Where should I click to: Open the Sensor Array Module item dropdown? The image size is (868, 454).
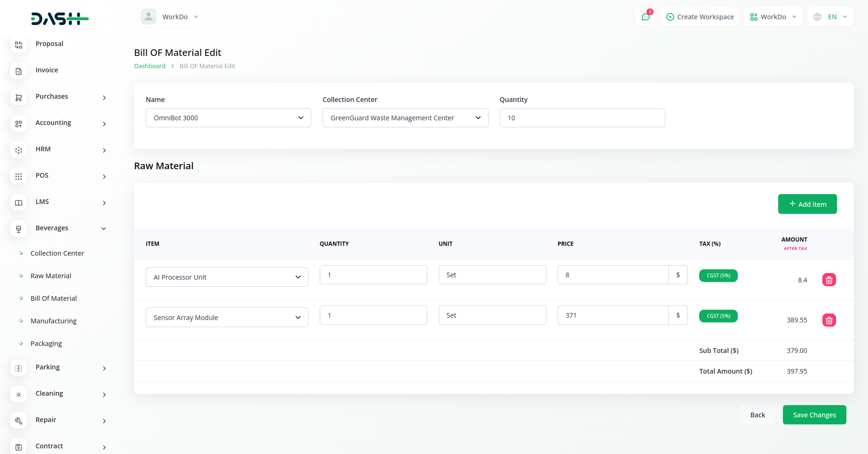[227, 318]
